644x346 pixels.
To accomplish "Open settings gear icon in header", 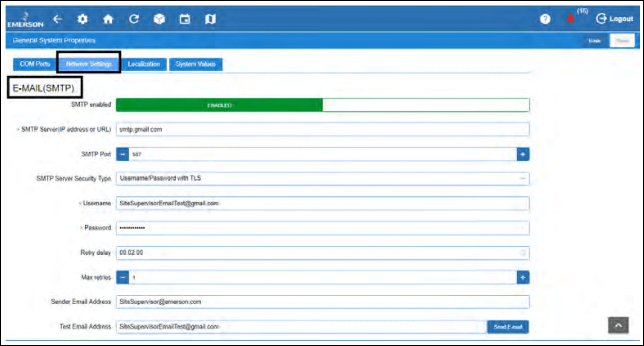I will tap(82, 19).
